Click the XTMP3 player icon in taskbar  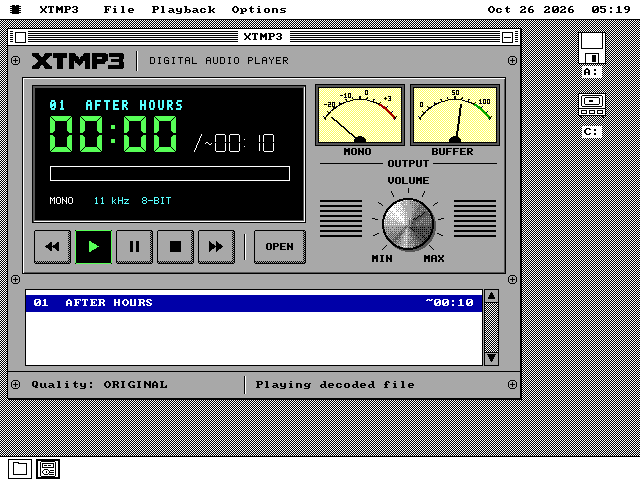click(48, 469)
